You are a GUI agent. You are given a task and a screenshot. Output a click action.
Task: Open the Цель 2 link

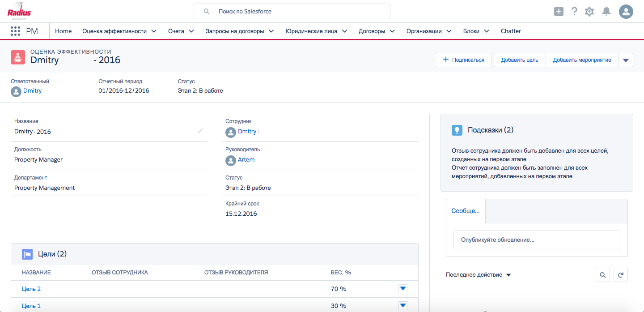click(x=31, y=289)
